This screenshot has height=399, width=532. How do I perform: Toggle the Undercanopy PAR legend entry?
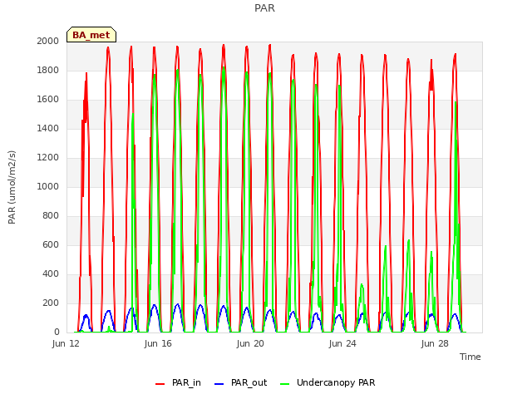coord(328,382)
